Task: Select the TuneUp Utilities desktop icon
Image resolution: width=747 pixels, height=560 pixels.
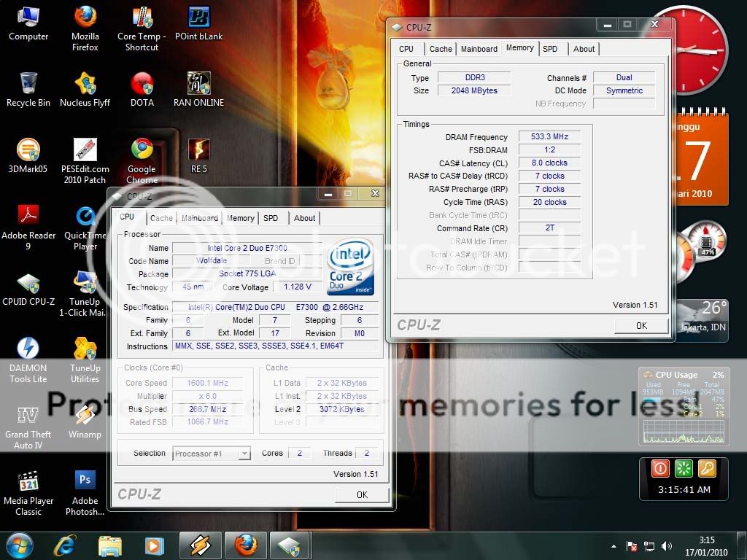Action: point(85,360)
